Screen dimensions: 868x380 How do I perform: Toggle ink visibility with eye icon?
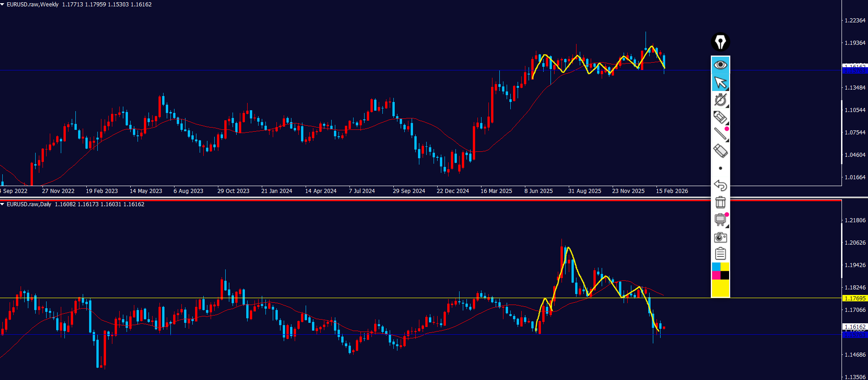tap(720, 65)
